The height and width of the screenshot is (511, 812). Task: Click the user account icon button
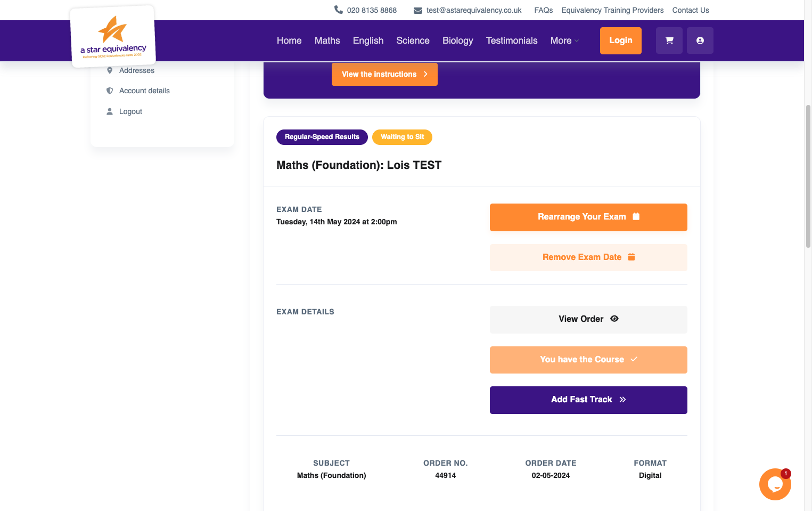[x=700, y=40]
